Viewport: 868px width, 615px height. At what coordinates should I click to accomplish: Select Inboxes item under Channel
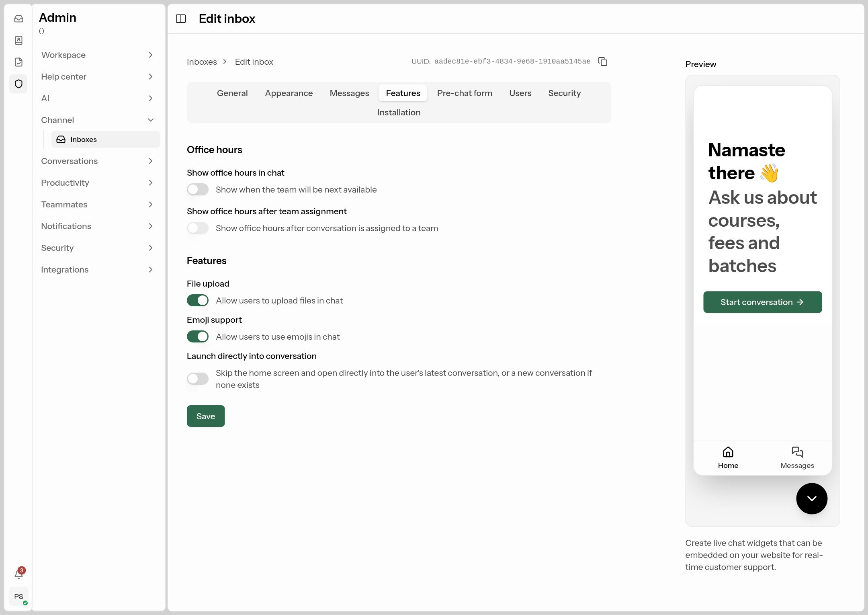105,139
